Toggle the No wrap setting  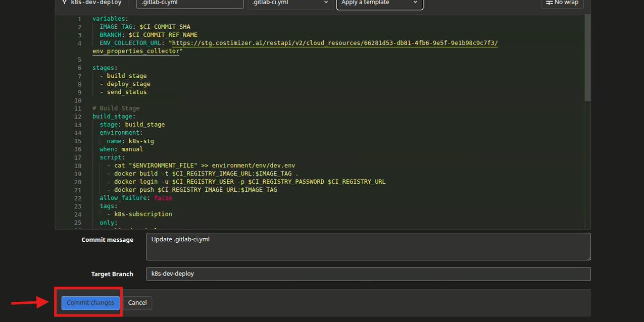click(x=562, y=3)
